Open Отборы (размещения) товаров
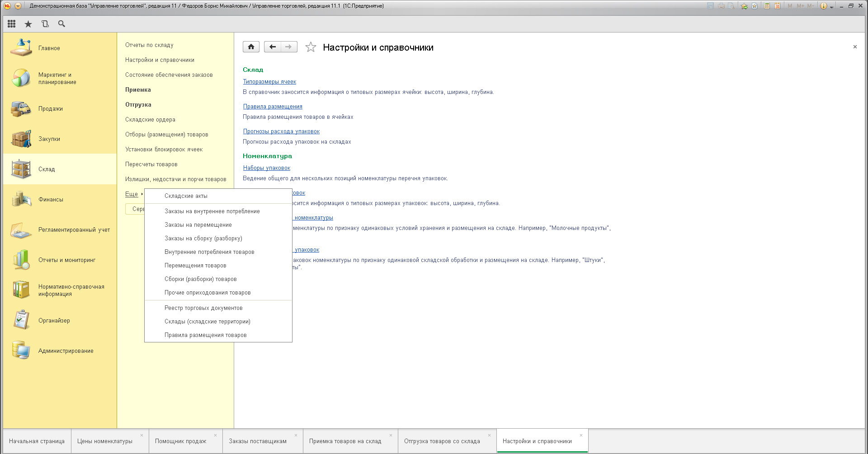Image resolution: width=868 pixels, height=454 pixels. tap(167, 134)
